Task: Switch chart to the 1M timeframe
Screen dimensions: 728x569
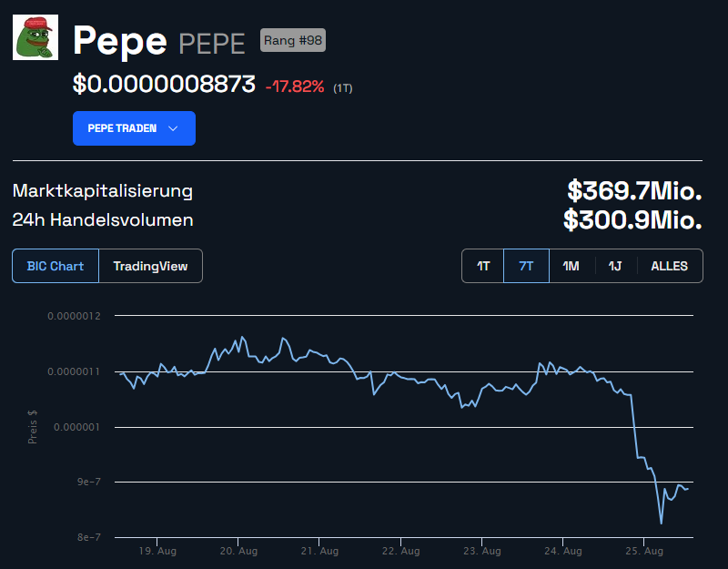Action: [x=571, y=266]
